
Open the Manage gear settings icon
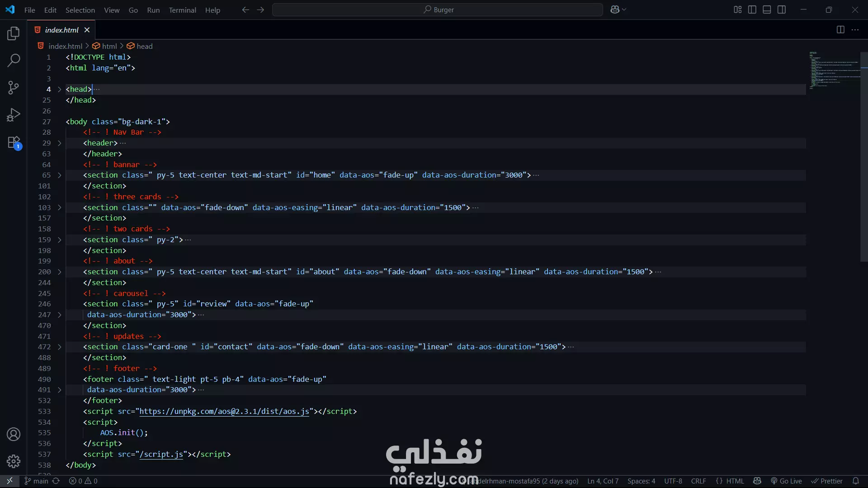(x=14, y=461)
